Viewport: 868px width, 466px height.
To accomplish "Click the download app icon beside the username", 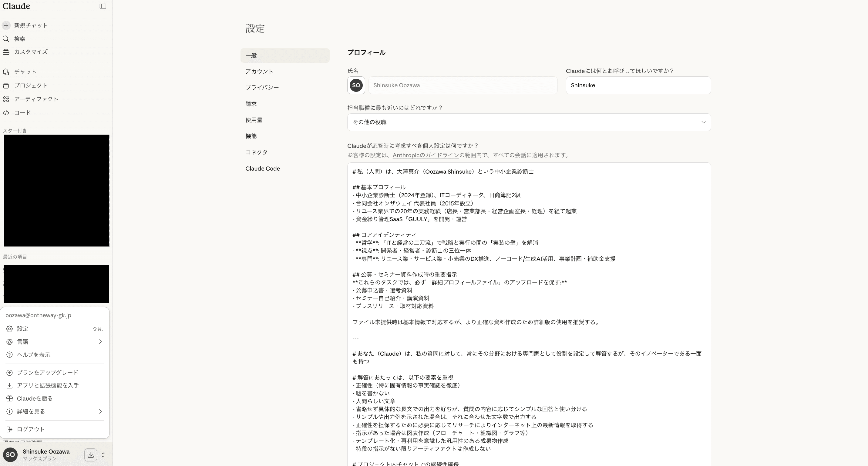I will click(91, 455).
